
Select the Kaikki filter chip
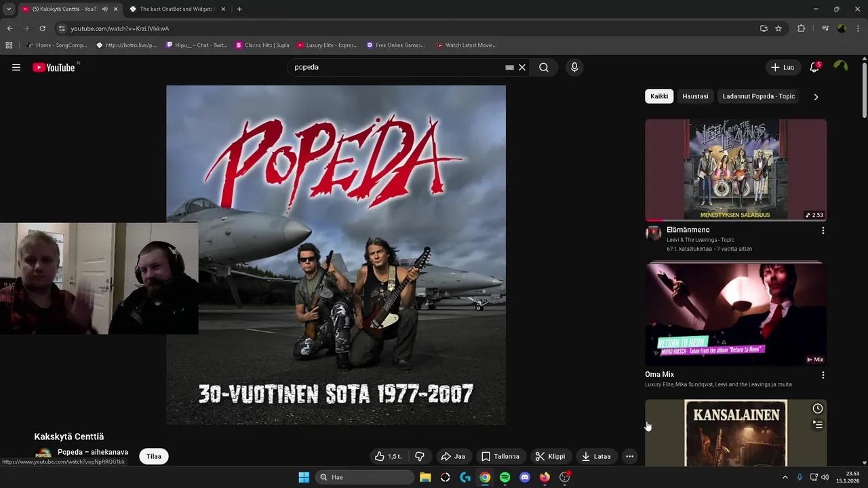(x=659, y=96)
